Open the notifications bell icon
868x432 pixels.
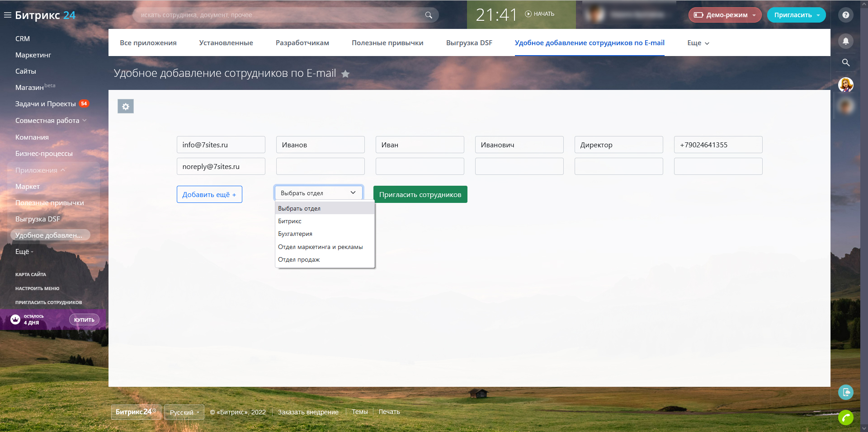point(845,41)
